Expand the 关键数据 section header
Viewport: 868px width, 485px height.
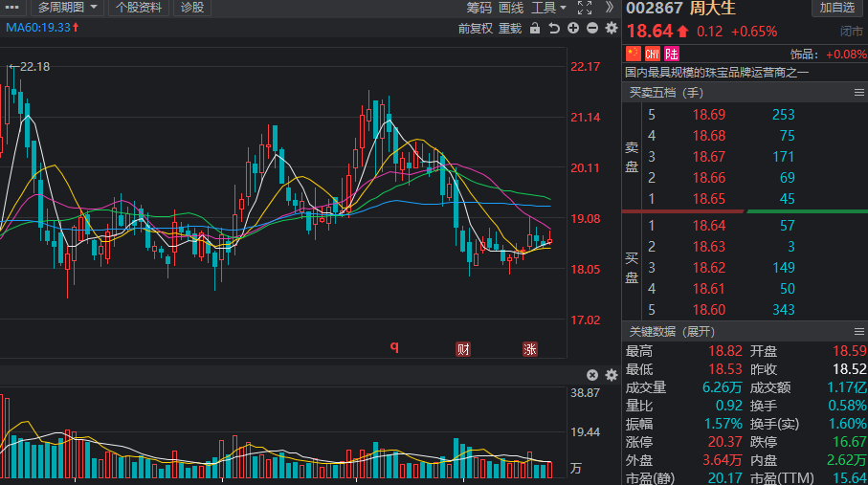671,331
